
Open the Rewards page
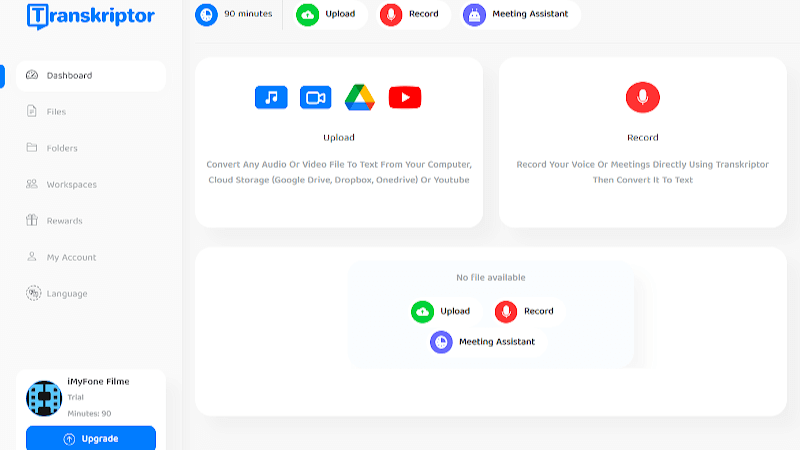64,221
